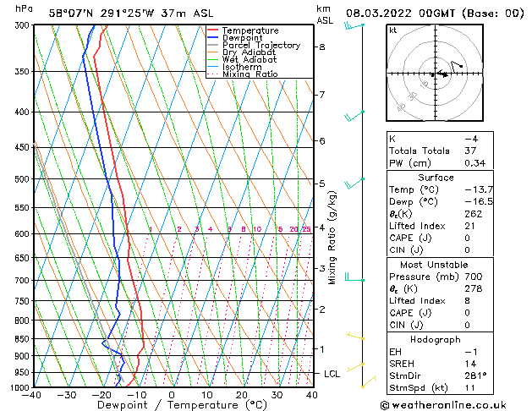532x411 pixels.
Task: Click the yellow wind barb at 850 hPa
Action: click(x=355, y=336)
